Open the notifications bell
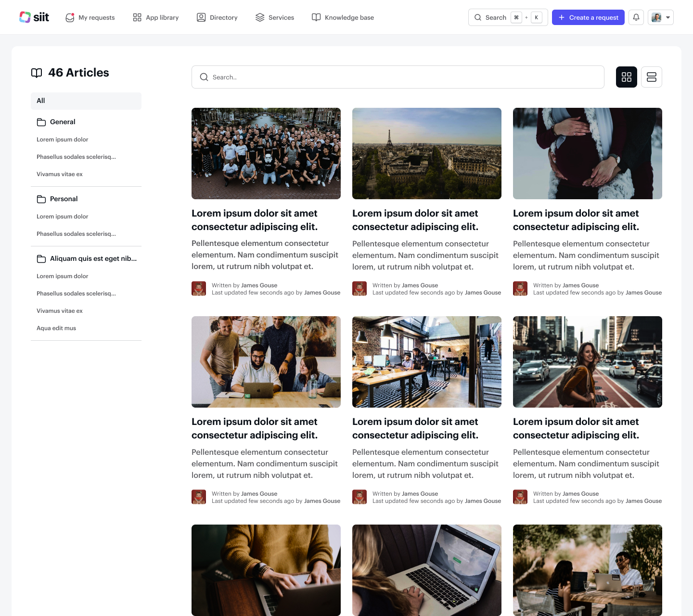This screenshot has width=693, height=616. 636,17
